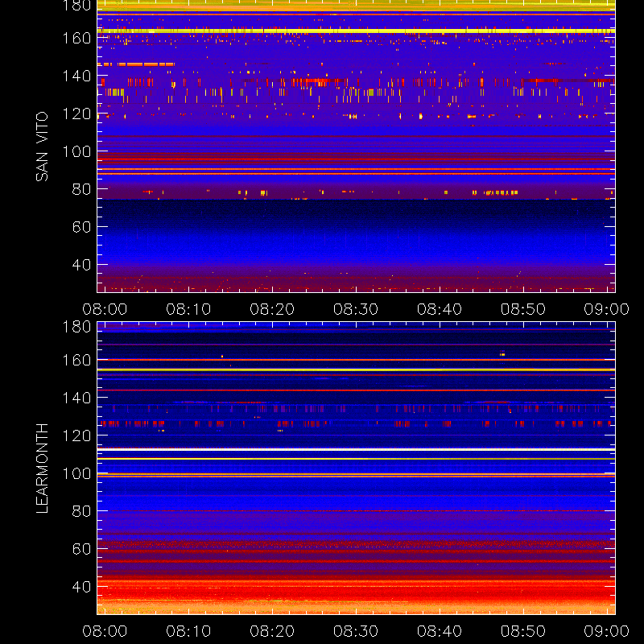Pick the 08:50 time label below San Vito plot
Viewport: 644px width, 644px height.
click(x=523, y=309)
